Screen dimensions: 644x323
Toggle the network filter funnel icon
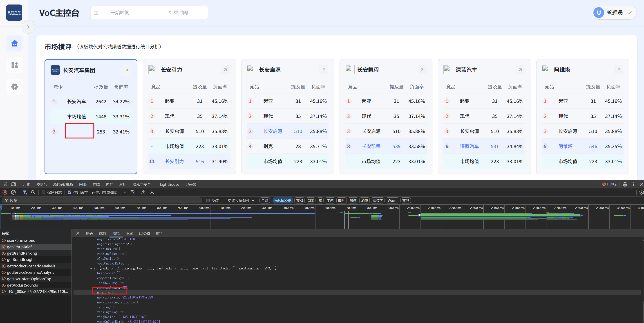(x=25, y=192)
